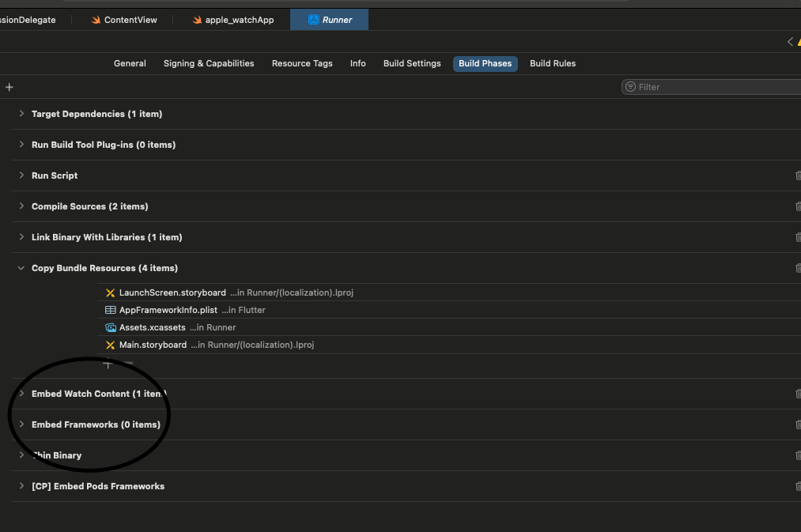Viewport: 801px width, 532px height.
Task: Expand the Embed Watch Content section
Action: tap(21, 394)
